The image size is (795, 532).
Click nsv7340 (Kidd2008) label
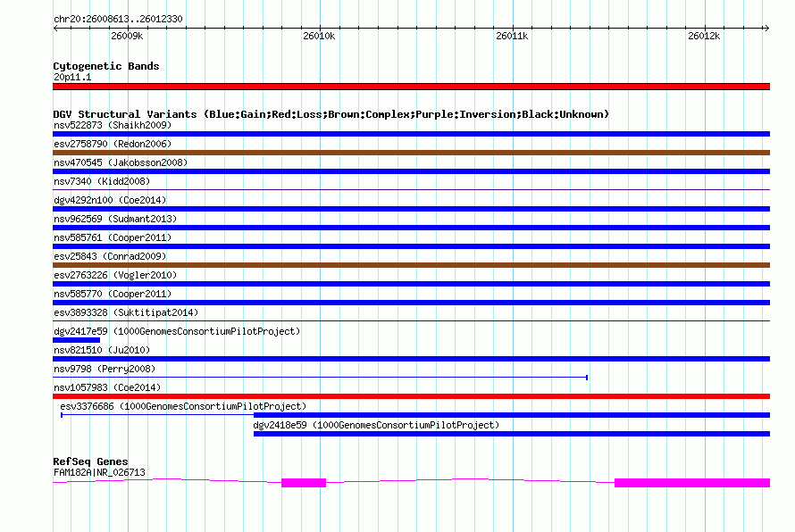click(102, 181)
